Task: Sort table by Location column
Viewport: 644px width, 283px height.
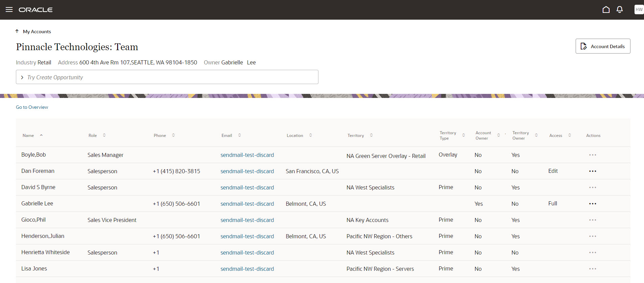Action: tap(311, 135)
